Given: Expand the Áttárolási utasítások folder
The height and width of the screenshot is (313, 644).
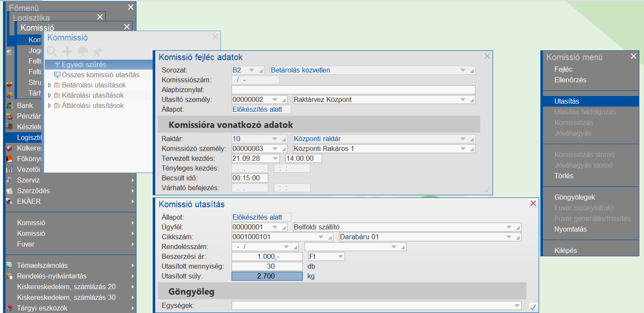Looking at the screenshot, I should [50, 106].
